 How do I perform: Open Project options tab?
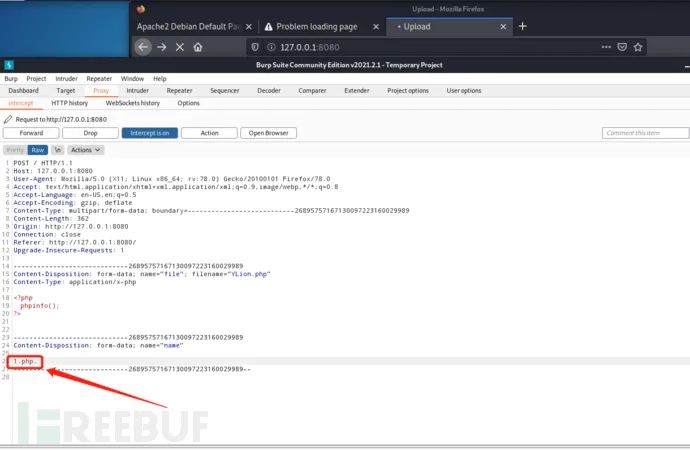(x=407, y=91)
